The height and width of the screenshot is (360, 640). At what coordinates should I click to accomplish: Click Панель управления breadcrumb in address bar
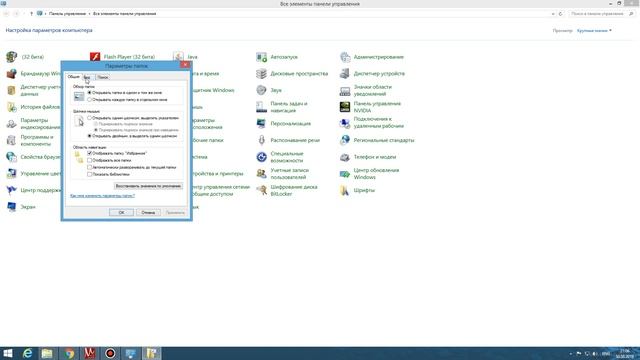[x=67, y=14]
